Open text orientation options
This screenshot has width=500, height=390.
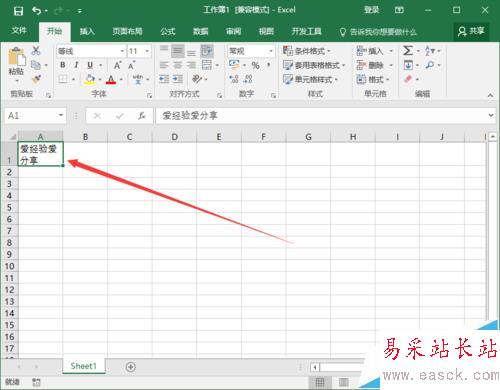point(197,79)
